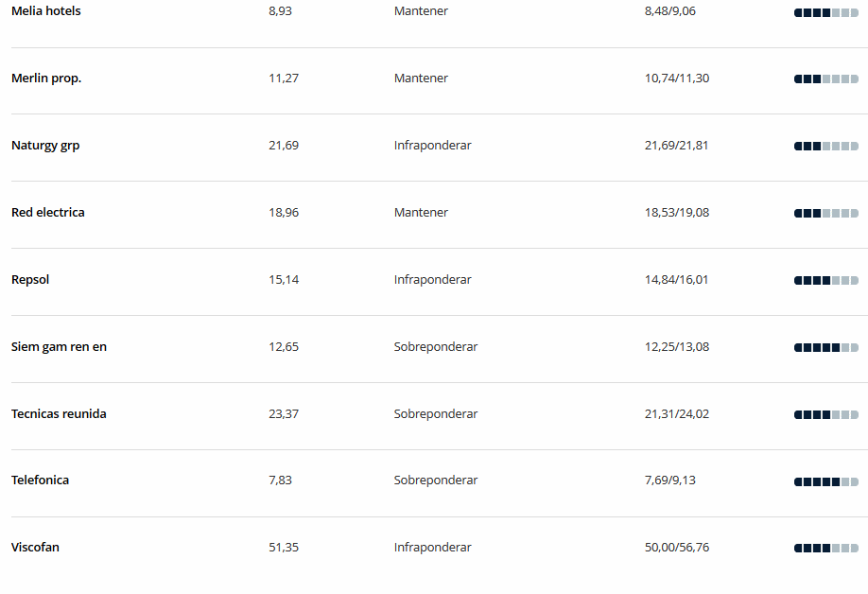Open the Melia hotels stock link
868x594 pixels.
pos(46,11)
